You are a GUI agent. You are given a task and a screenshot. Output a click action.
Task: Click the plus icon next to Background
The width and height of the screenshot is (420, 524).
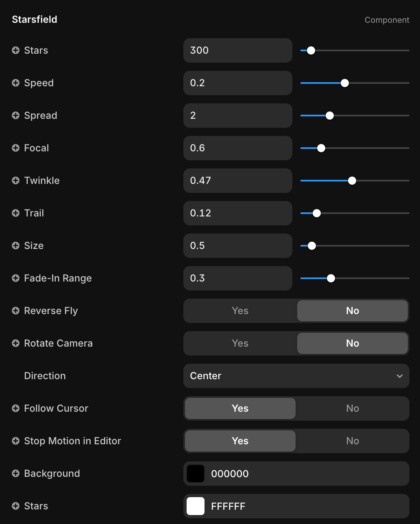pos(15,474)
